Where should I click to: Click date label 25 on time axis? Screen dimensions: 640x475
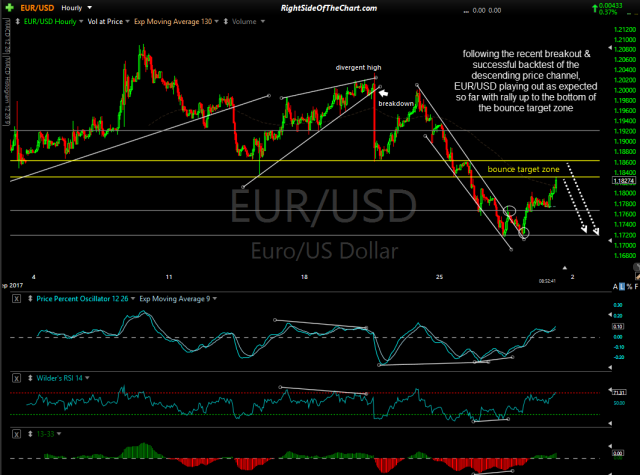click(x=439, y=277)
